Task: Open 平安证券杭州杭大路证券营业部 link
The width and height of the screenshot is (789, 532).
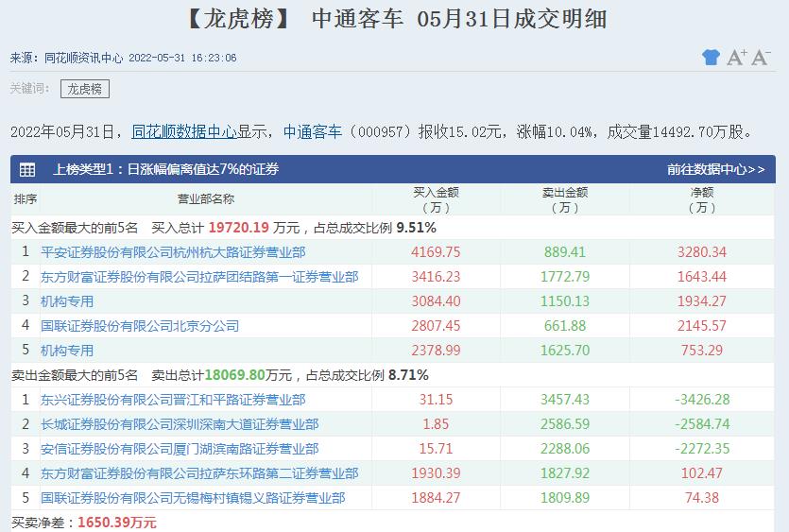Action: click(x=173, y=252)
